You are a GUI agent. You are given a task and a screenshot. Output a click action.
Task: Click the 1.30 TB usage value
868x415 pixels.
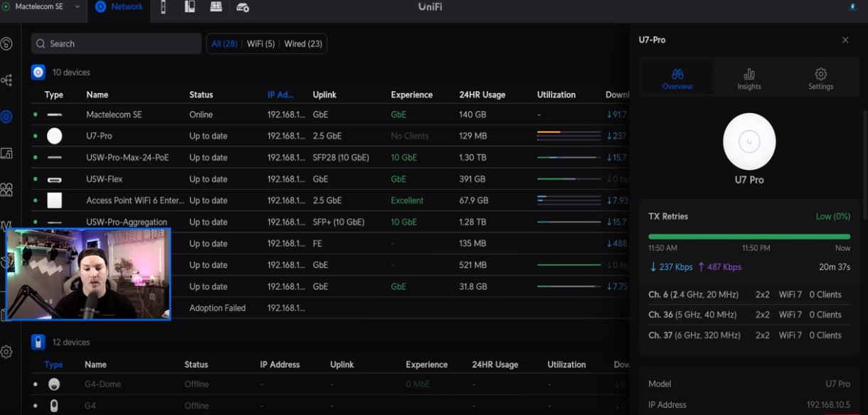[473, 158]
